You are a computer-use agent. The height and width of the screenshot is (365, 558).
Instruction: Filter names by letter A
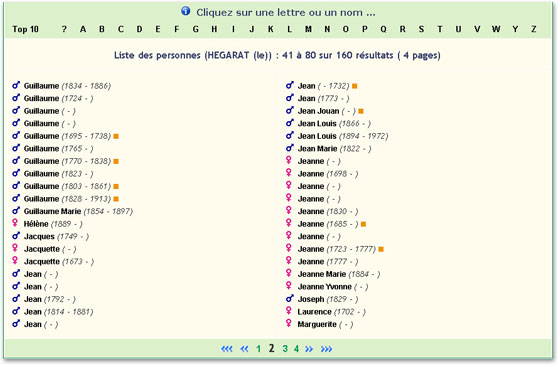(83, 29)
